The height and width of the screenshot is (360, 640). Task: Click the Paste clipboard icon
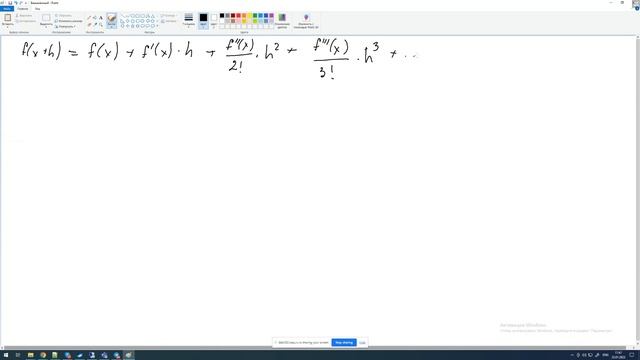[7, 18]
